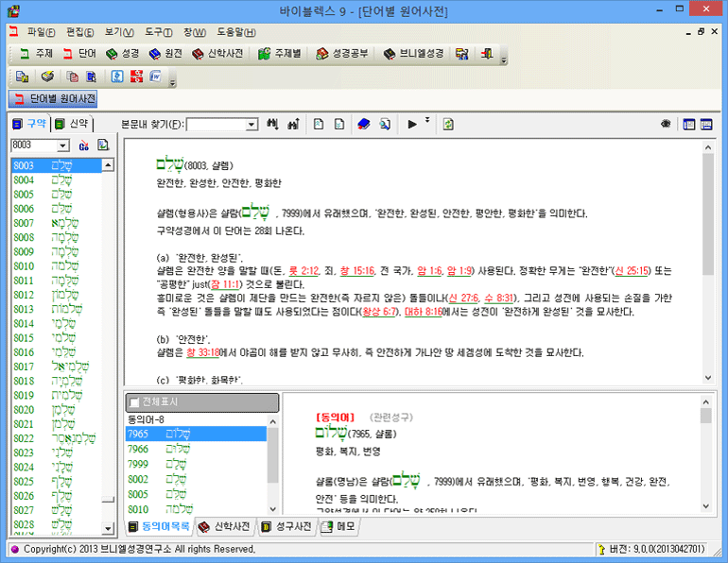Click the green refresh page icon
The image size is (728, 563).
pyautogui.click(x=448, y=125)
